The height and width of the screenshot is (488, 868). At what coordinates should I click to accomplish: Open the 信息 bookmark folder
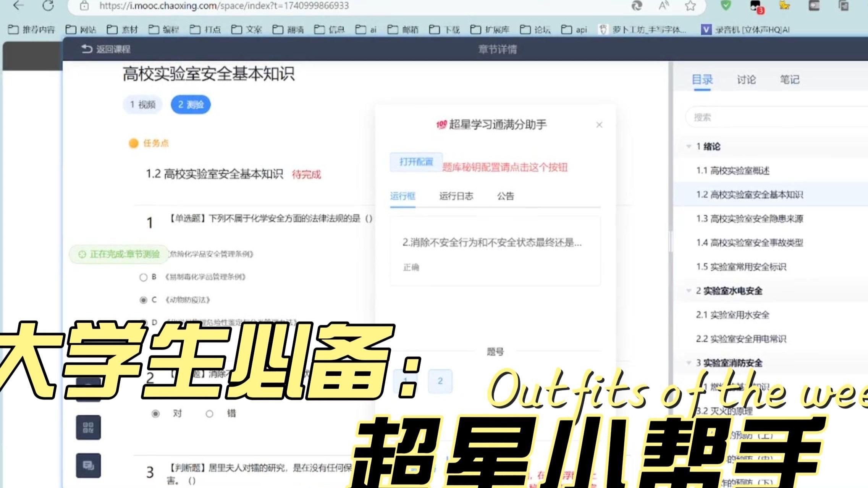tap(330, 29)
